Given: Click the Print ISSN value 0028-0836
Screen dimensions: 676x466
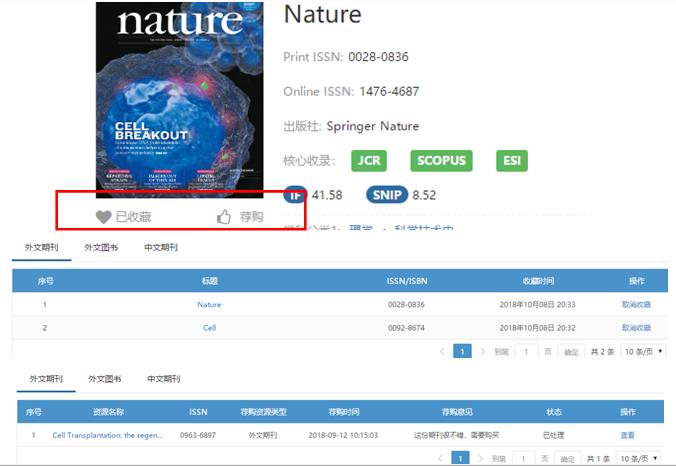Looking at the screenshot, I should point(378,57).
